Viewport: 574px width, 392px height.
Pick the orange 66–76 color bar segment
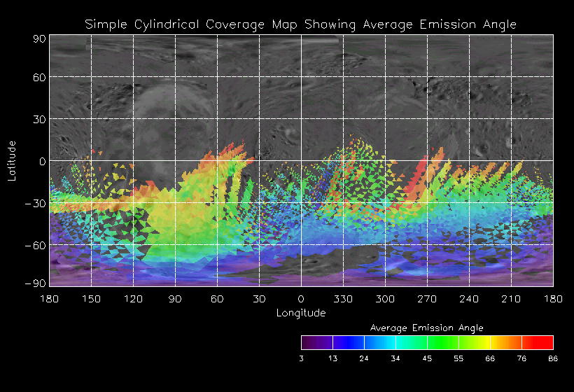coord(506,342)
